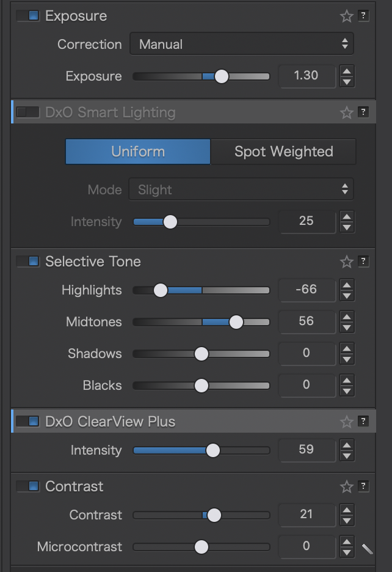Favorite the Exposure panel with star icon

click(x=347, y=16)
